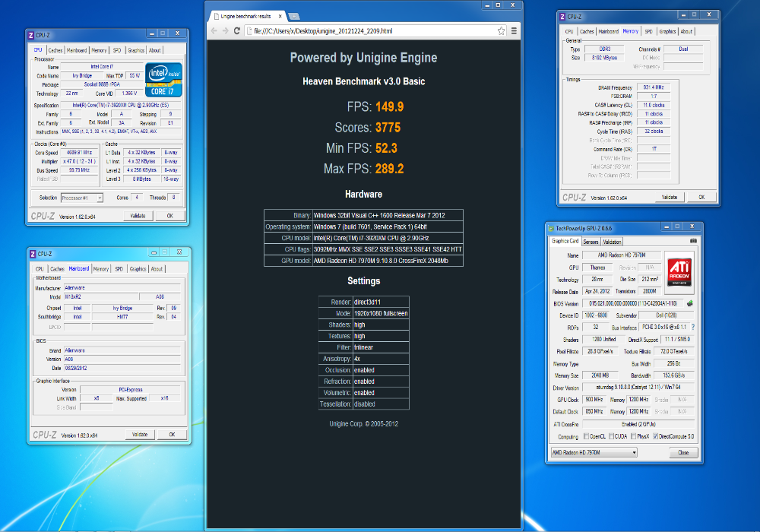Click the GPU-Z BIOS save chip icon
760x532 pixels.
coord(690,303)
